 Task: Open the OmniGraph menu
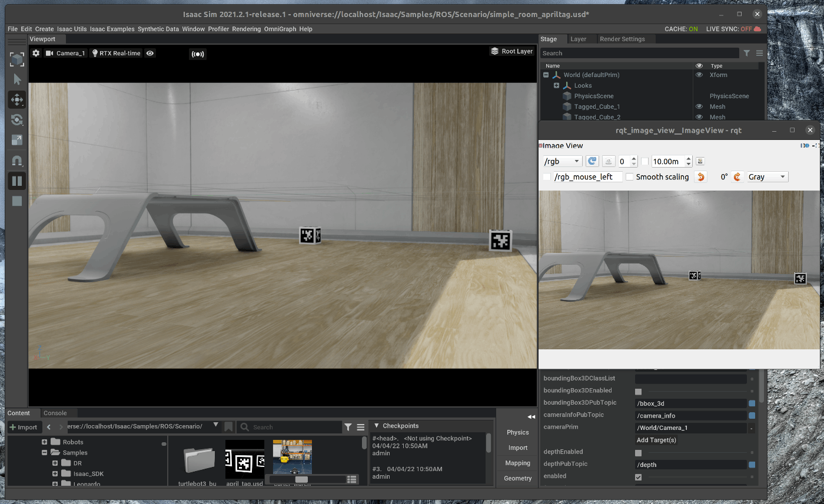point(280,29)
